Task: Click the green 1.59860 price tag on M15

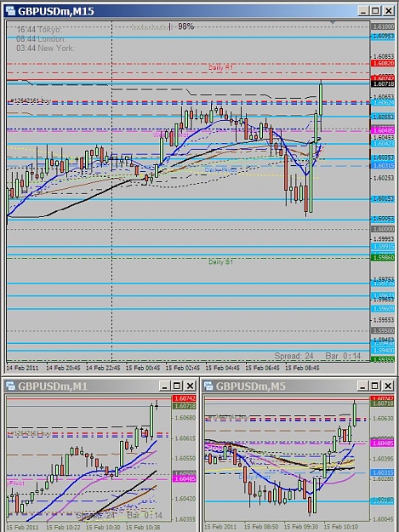Action: [x=383, y=258]
